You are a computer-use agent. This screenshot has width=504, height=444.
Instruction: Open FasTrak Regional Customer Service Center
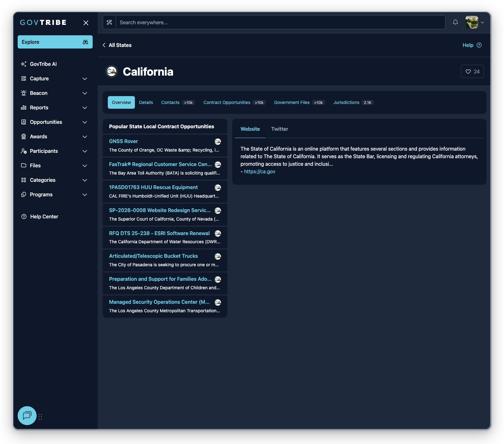click(x=160, y=164)
